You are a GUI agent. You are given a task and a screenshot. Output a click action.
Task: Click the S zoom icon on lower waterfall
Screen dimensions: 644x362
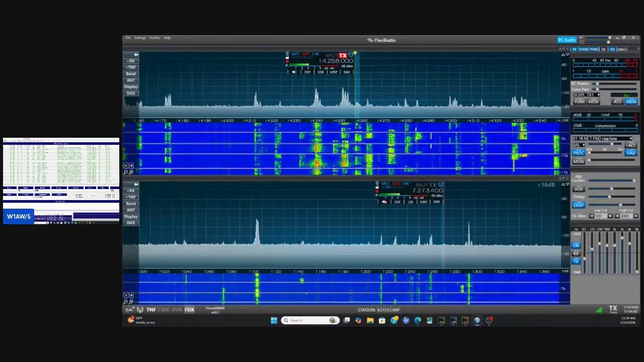(x=126, y=295)
